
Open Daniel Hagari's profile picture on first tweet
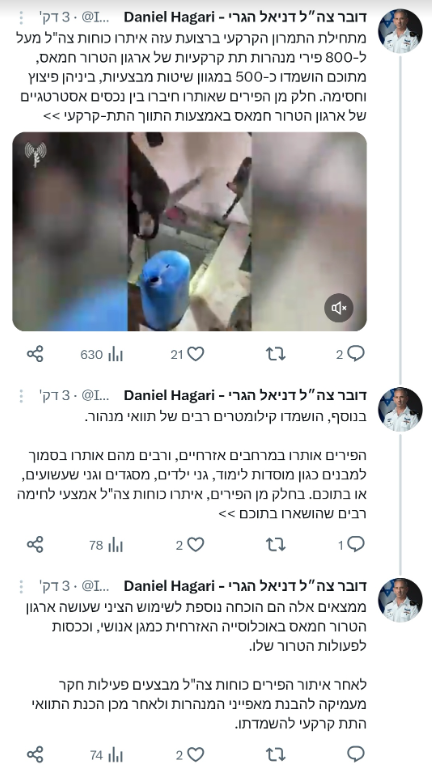[400, 31]
